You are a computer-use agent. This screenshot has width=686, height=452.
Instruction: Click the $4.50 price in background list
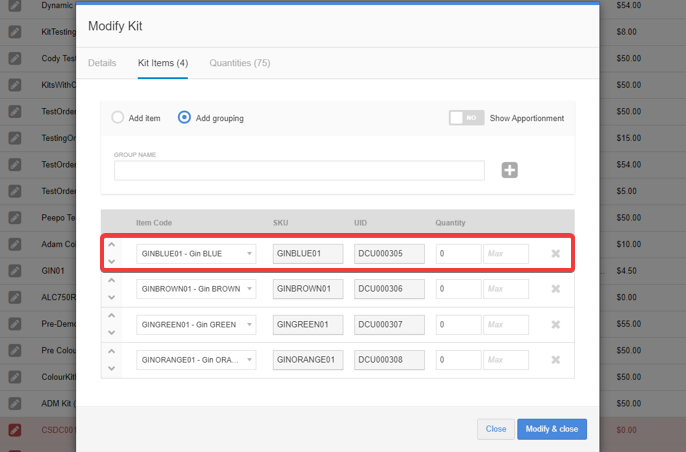click(x=626, y=271)
